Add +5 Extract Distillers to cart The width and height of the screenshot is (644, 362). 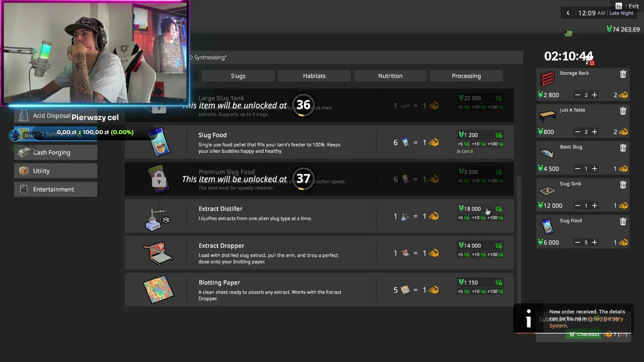tap(463, 218)
